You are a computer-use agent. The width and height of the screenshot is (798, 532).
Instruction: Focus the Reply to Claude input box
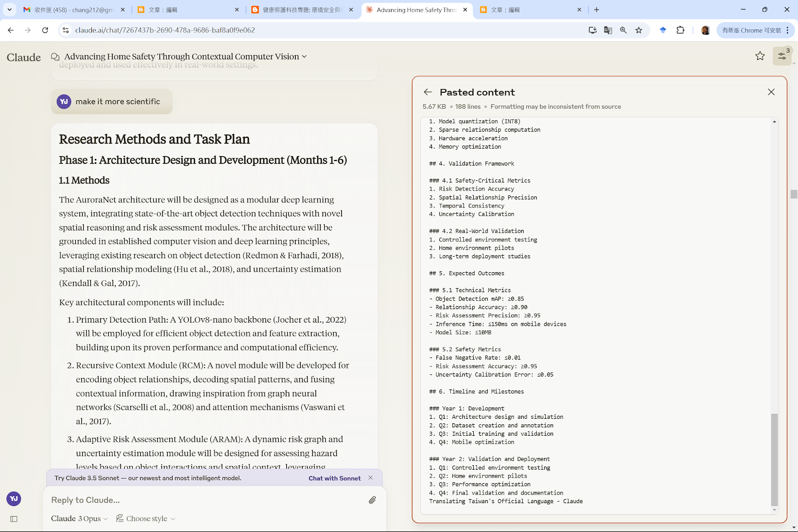pos(207,500)
